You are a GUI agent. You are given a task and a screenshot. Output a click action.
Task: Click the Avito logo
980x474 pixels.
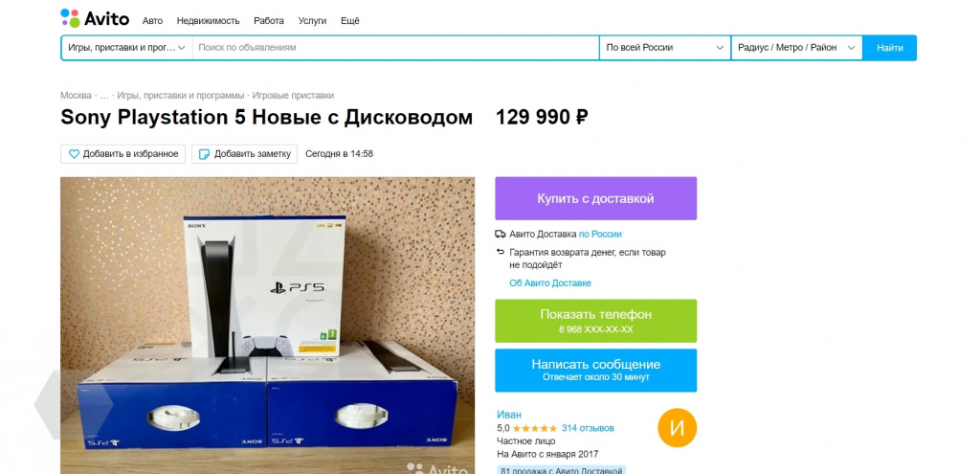click(x=95, y=18)
